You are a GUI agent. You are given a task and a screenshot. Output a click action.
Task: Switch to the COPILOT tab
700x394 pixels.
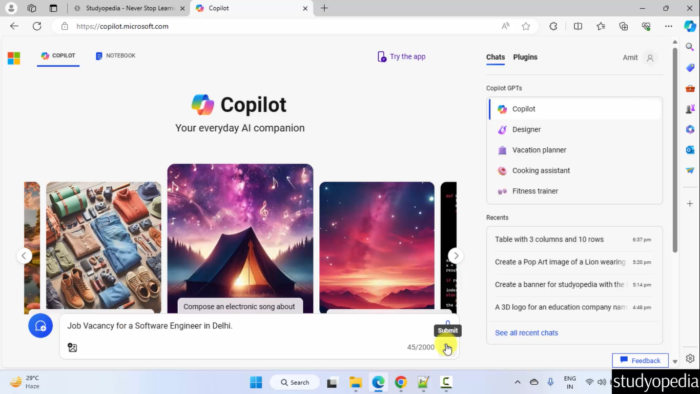(x=58, y=56)
